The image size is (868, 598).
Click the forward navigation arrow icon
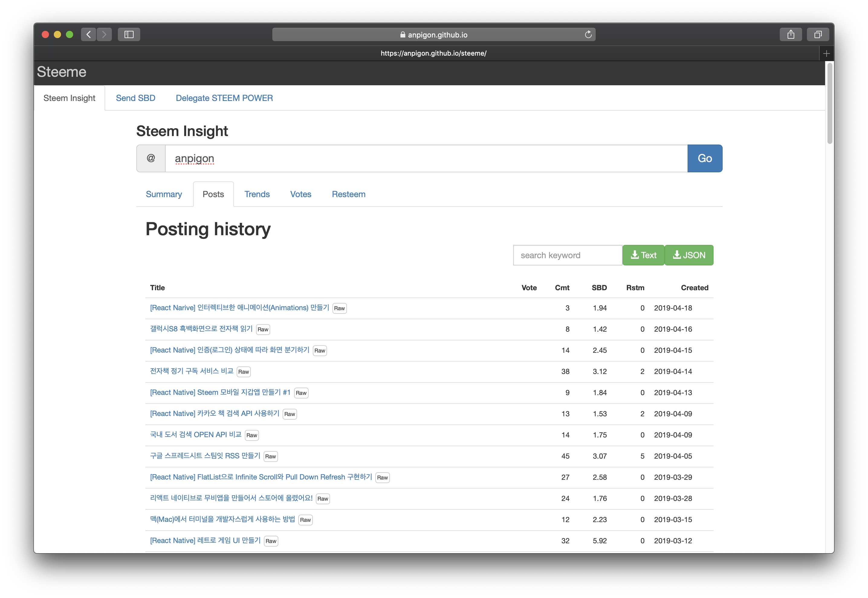pyautogui.click(x=104, y=34)
